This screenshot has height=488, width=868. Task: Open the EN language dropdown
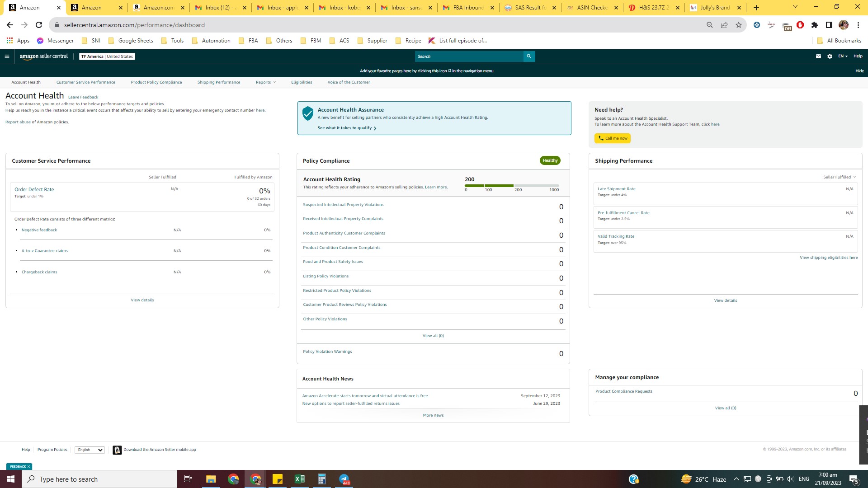pyautogui.click(x=843, y=56)
